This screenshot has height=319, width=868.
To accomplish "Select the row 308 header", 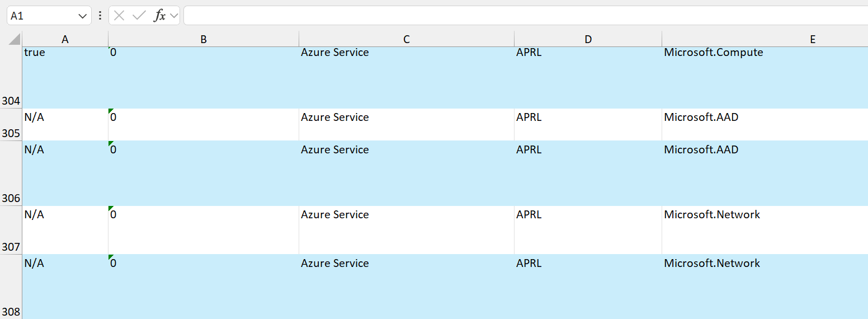I will (11, 287).
